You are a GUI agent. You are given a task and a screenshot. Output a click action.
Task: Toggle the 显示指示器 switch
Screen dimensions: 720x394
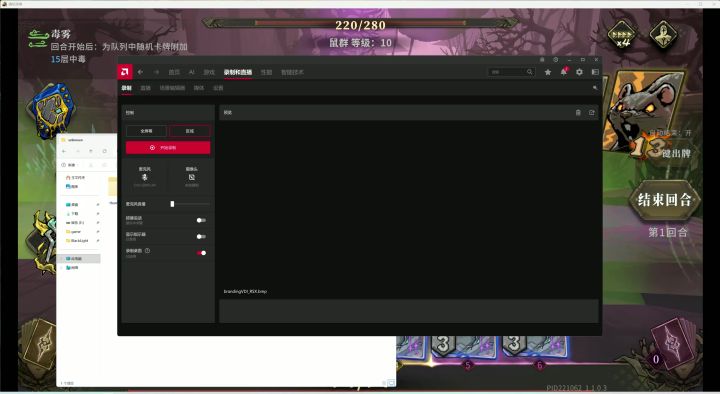pos(201,236)
